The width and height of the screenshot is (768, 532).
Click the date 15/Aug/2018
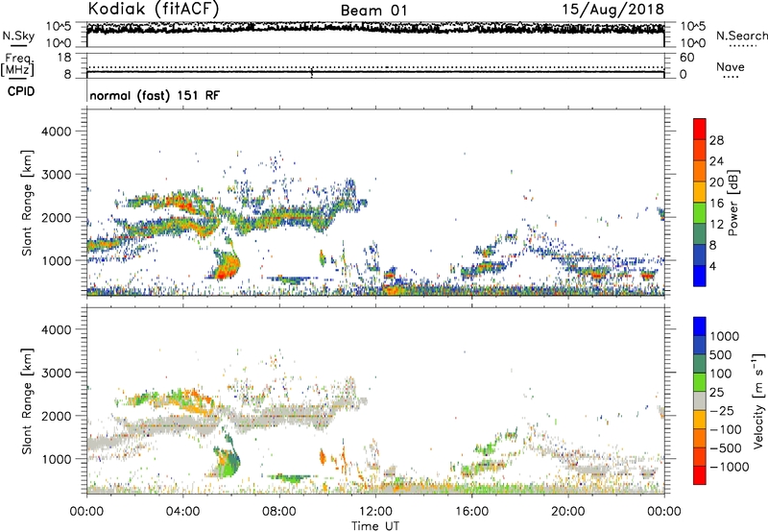[x=612, y=9]
